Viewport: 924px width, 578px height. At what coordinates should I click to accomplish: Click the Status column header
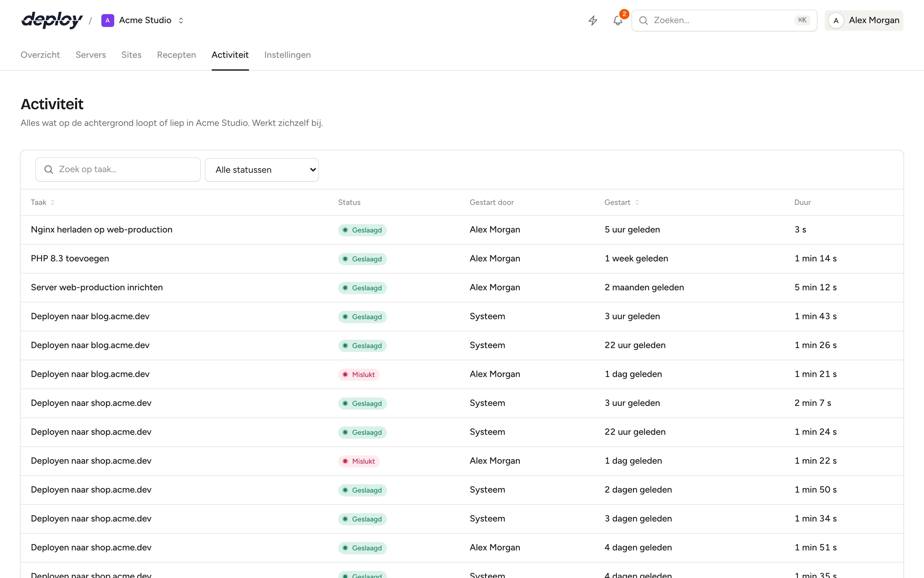pyautogui.click(x=349, y=202)
